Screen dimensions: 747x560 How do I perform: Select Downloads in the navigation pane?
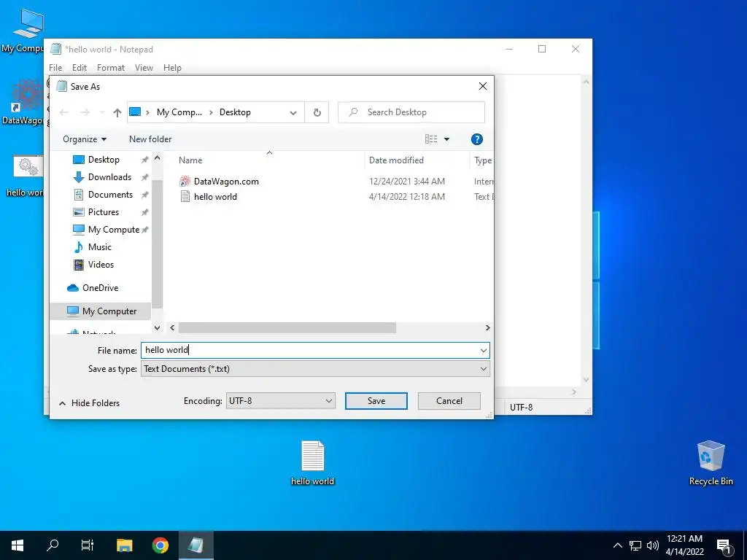(x=109, y=177)
